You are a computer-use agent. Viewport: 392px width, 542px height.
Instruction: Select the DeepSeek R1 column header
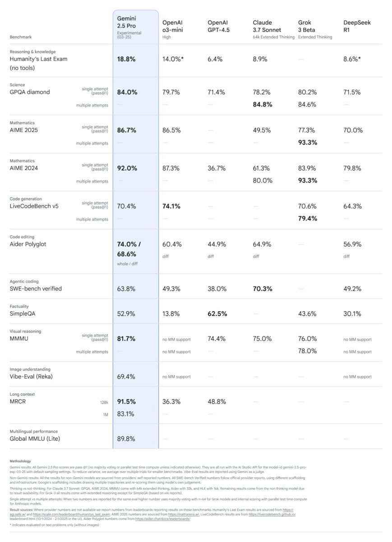click(x=356, y=26)
